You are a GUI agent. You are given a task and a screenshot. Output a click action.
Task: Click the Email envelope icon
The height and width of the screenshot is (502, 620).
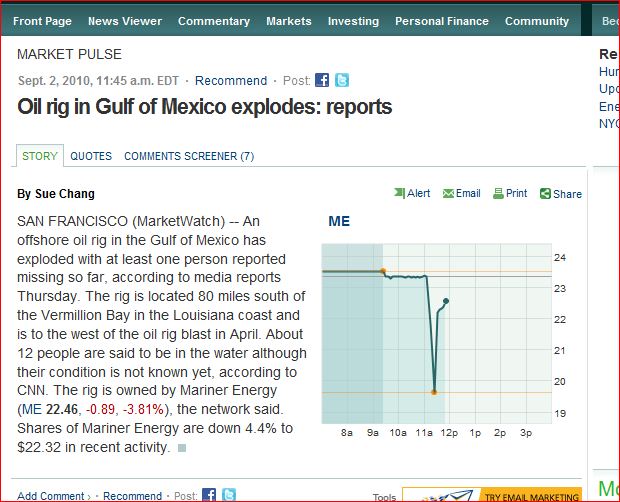coord(448,193)
